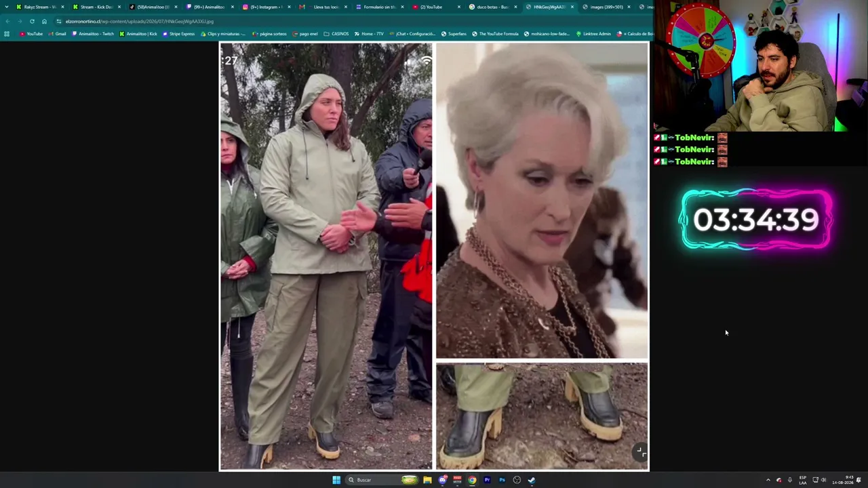Open the jChat Configuración bookmark
This screenshot has width=868, height=488.
pos(412,34)
